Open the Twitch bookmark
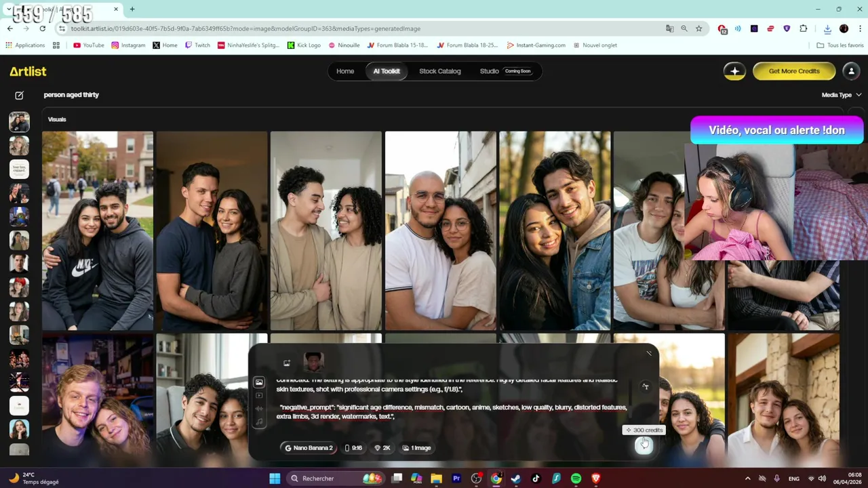Viewport: 868px width, 488px height. pyautogui.click(x=197, y=45)
